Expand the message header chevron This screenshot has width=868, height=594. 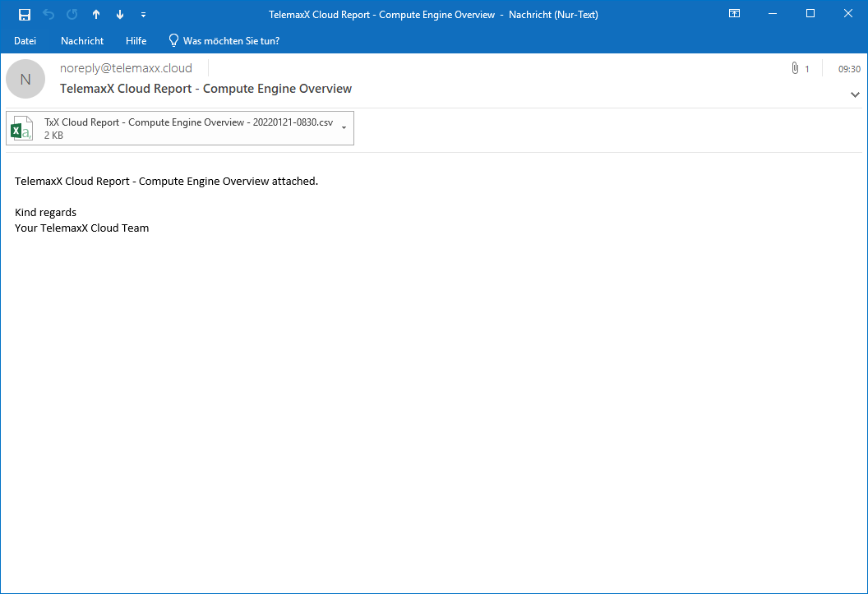coord(855,94)
